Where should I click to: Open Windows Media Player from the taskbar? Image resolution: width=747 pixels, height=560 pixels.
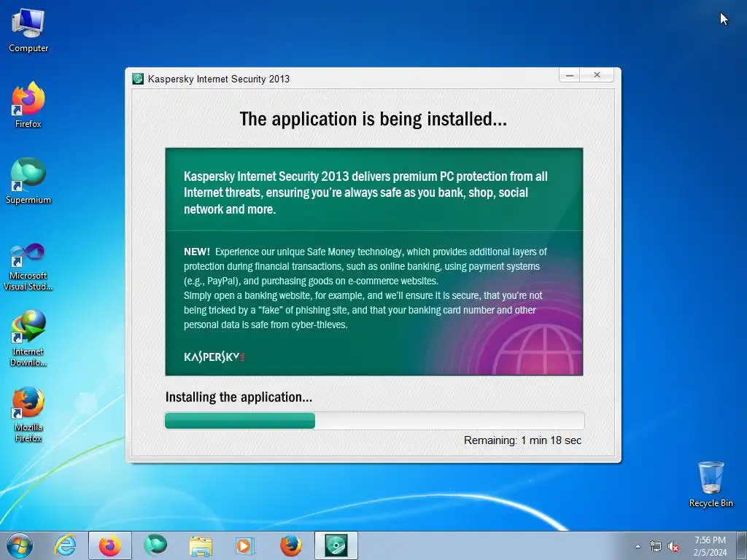point(246,545)
